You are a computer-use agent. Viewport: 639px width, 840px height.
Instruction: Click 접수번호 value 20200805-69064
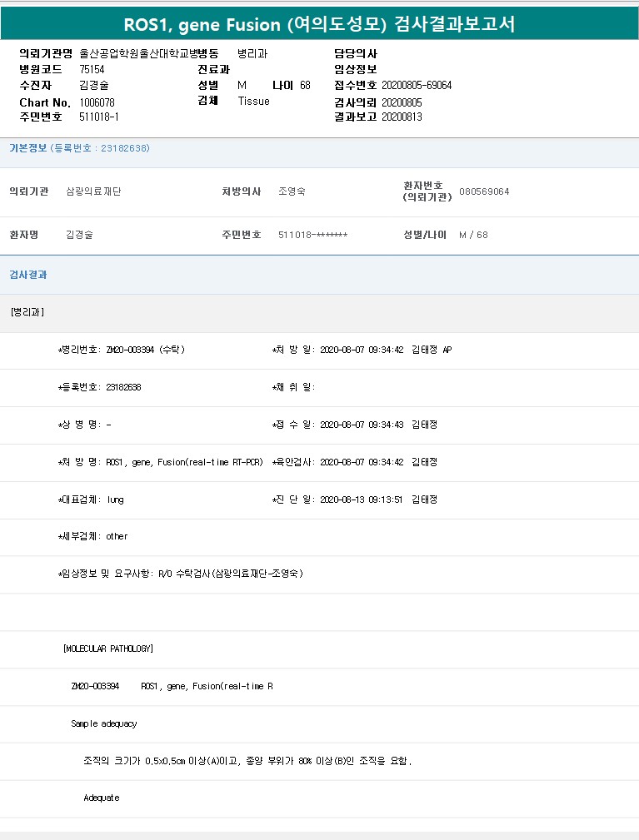pyautogui.click(x=417, y=86)
